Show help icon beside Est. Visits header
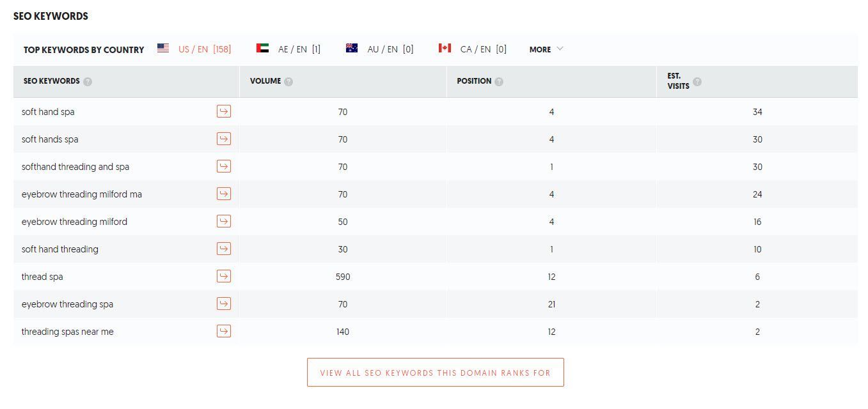Image resolution: width=868 pixels, height=409 pixels. (x=697, y=82)
